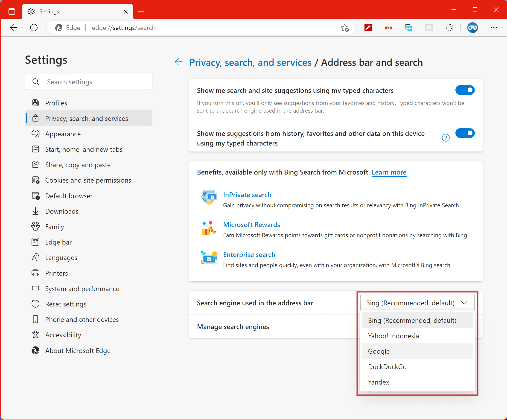Screen dimensions: 507x420
Task: Click the Accessibility figure icon
Action: 35,335
